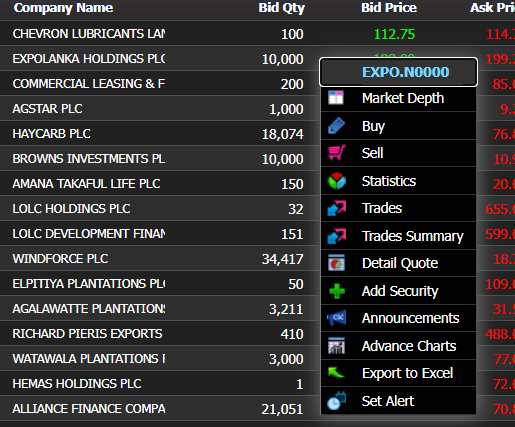
Task: Select Trades Summary menu entry
Action: tap(398, 236)
